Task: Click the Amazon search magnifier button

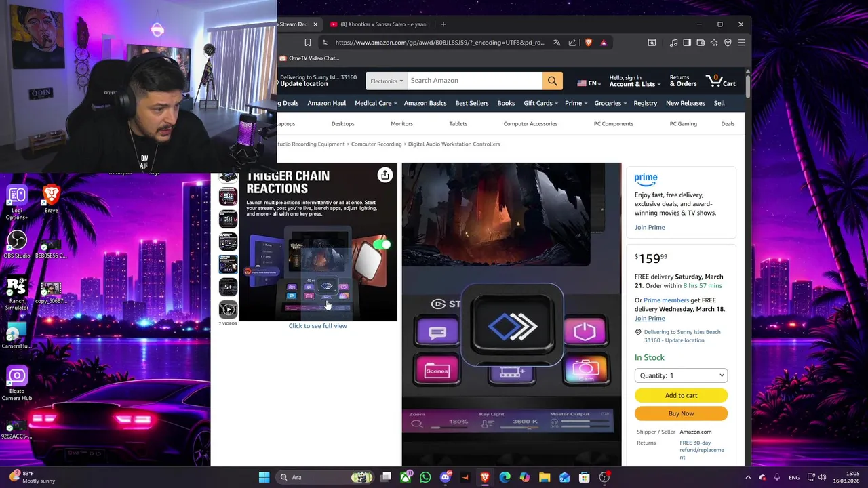Action: point(552,81)
